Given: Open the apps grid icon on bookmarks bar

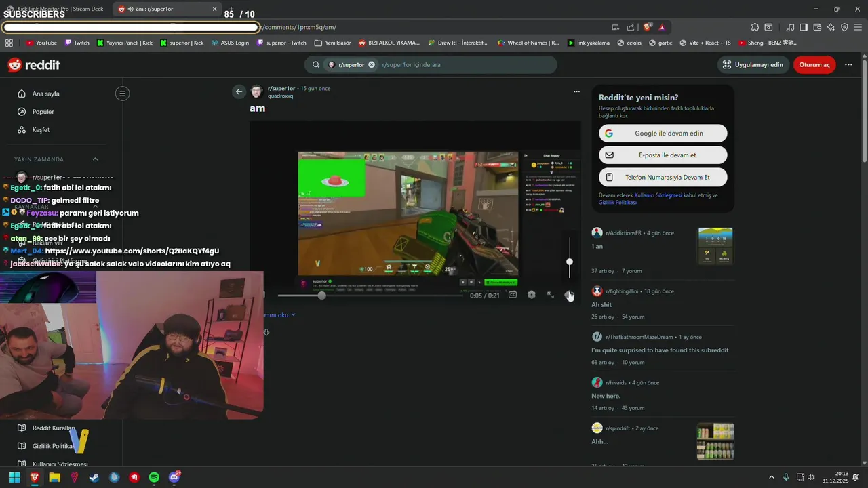Looking at the screenshot, I should [x=9, y=43].
